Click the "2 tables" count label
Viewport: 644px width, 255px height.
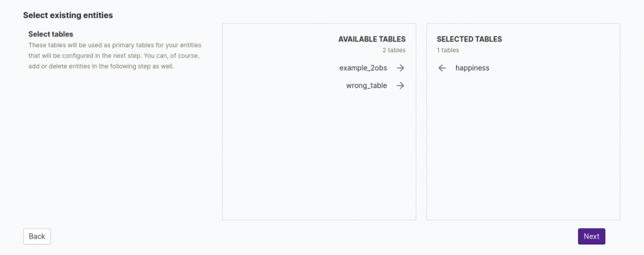[x=394, y=50]
